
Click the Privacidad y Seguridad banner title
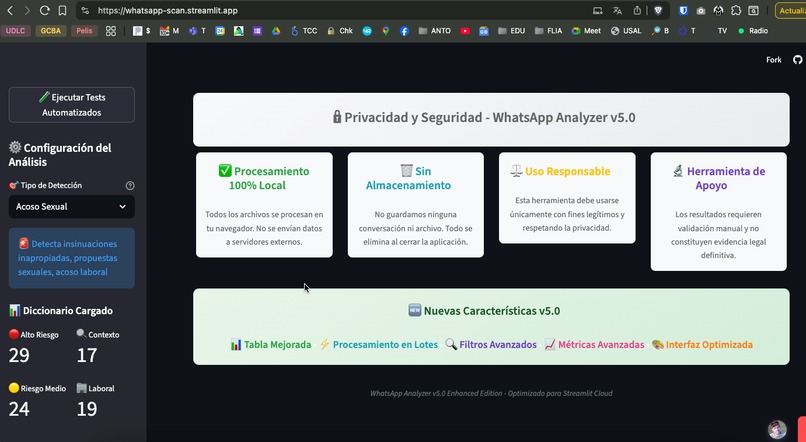(484, 118)
